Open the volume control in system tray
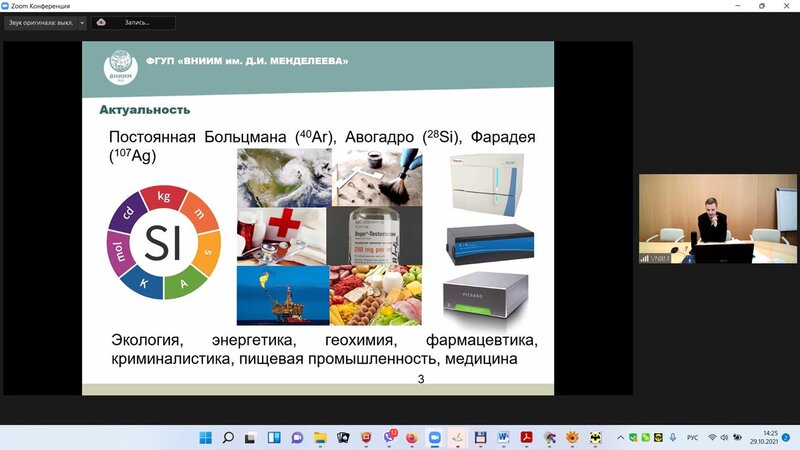Screen dimensions: 800x450 point(725,437)
